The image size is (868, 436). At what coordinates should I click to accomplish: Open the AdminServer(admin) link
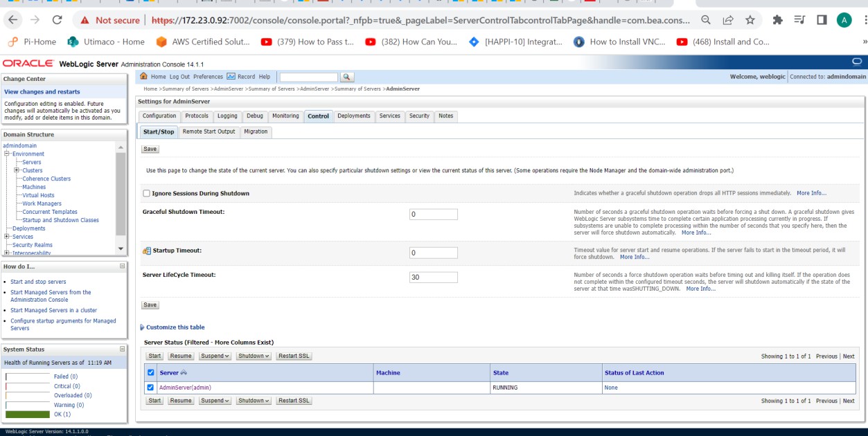tap(185, 388)
